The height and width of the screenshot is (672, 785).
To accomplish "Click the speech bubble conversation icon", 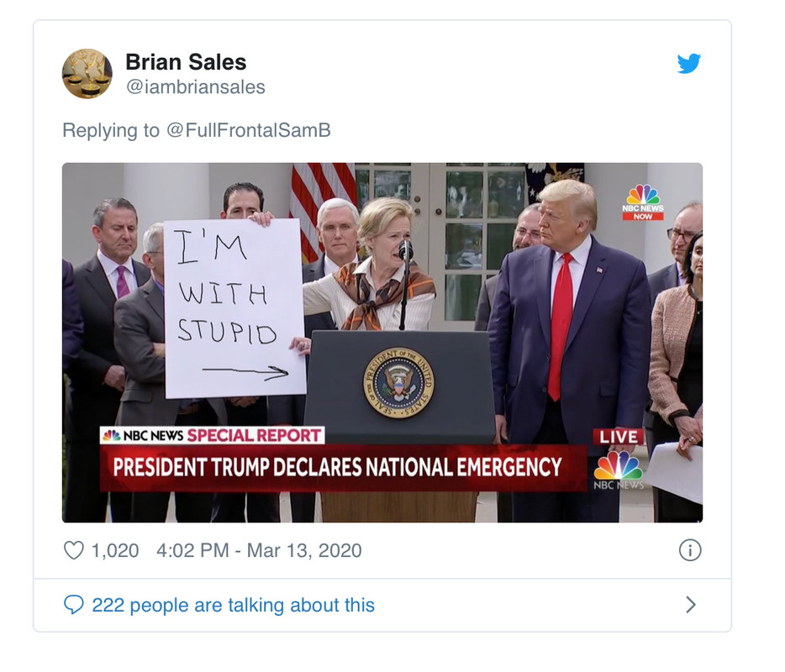I will point(75,605).
